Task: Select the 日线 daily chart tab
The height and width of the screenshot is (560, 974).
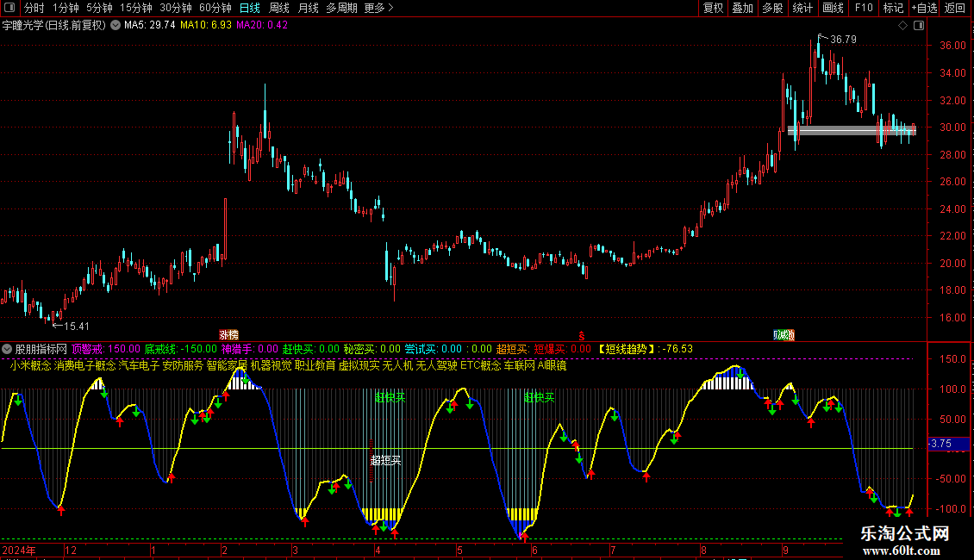Action: [x=250, y=8]
